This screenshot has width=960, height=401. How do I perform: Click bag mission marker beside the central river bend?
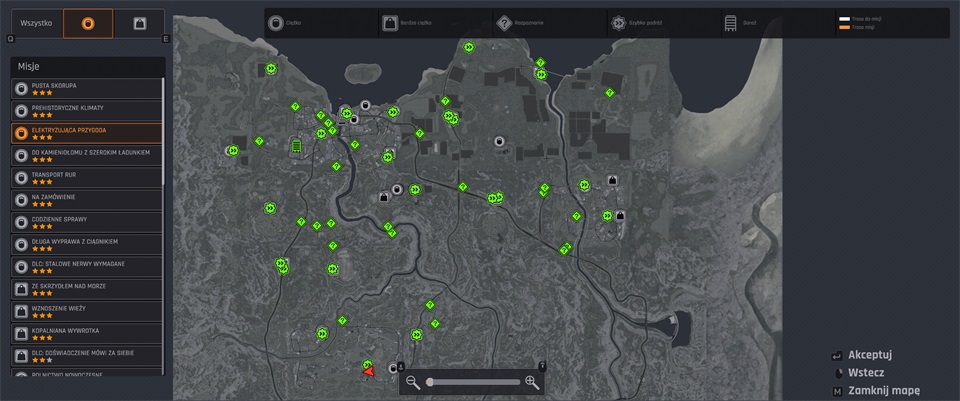384,197
